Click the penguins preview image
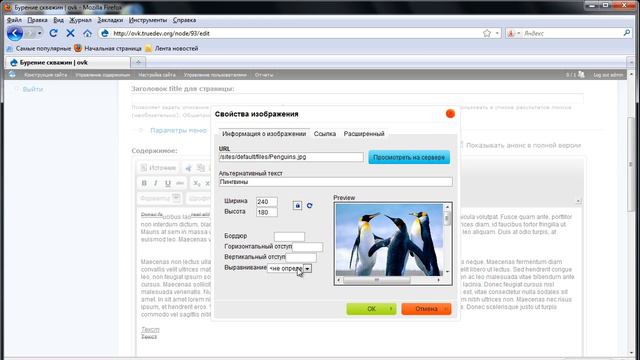The width and height of the screenshot is (640, 360). click(389, 240)
